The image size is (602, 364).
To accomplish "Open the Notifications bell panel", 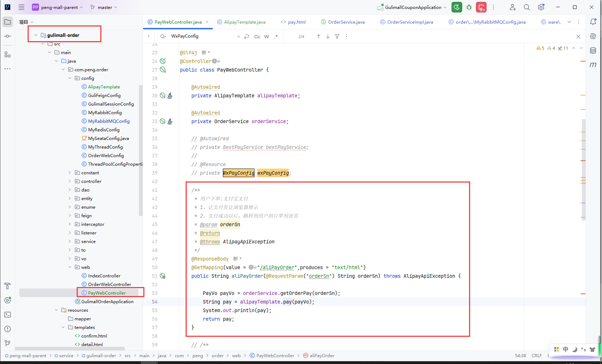I will (x=593, y=22).
